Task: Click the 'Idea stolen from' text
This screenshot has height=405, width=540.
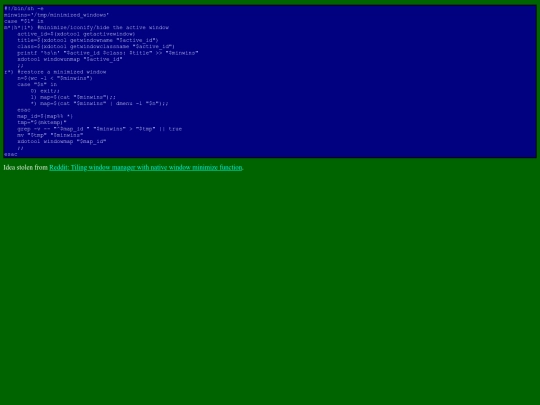Action: click(25, 168)
